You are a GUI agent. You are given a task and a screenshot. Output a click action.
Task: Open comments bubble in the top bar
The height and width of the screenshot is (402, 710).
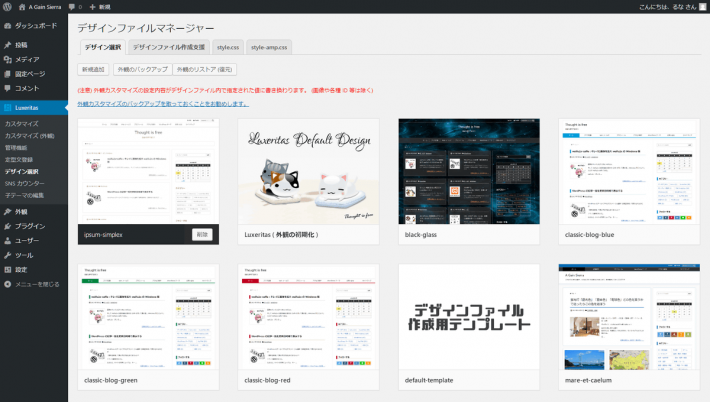(x=71, y=6)
